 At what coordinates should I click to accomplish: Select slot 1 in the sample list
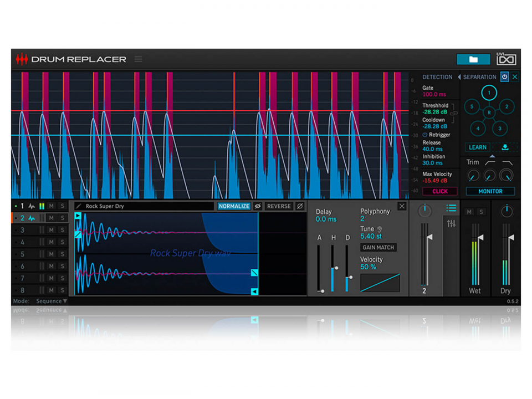pos(22,206)
